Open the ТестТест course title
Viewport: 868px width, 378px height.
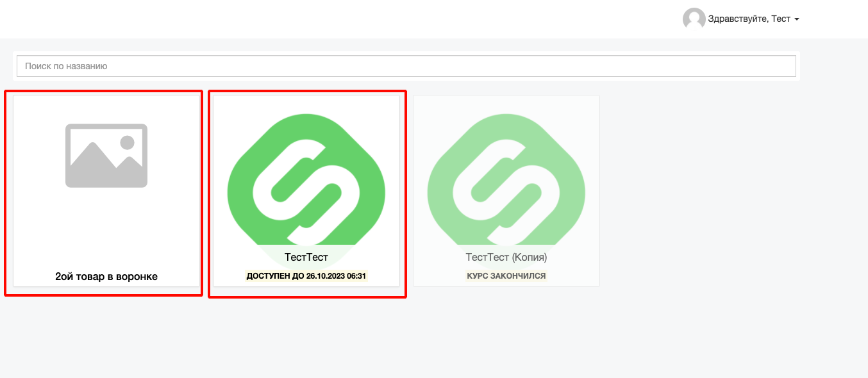(x=306, y=258)
